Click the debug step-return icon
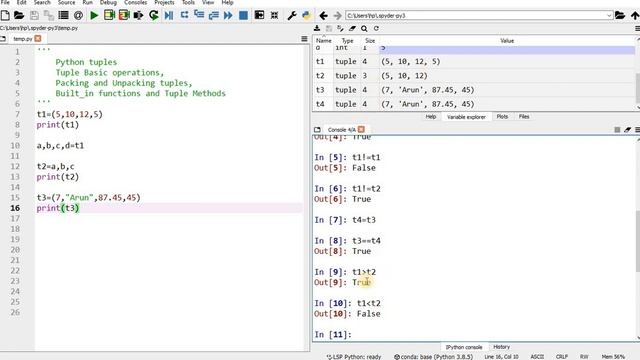This screenshot has height=360, width=640. [x=213, y=16]
